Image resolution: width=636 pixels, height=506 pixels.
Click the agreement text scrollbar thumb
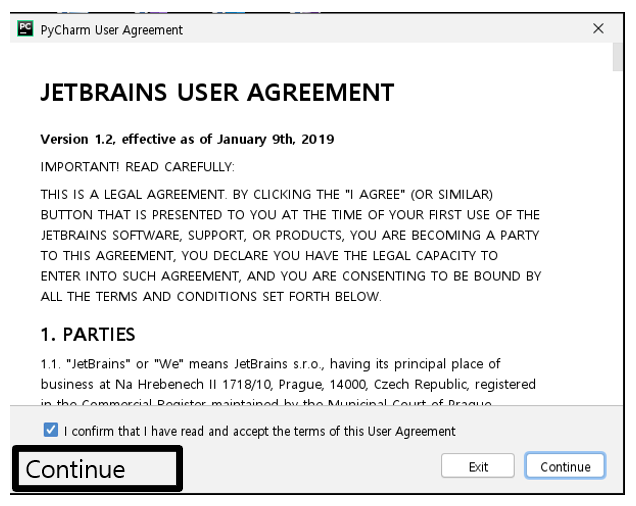617,56
